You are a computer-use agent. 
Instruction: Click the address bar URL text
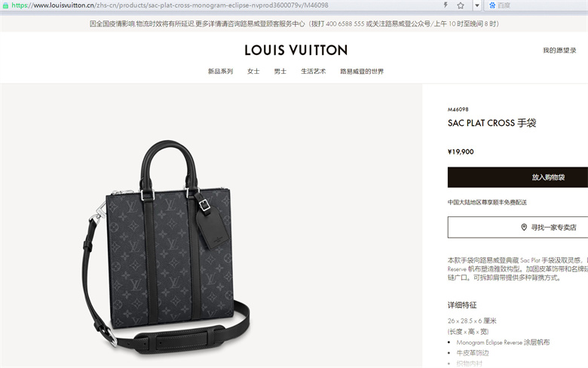[x=170, y=5]
